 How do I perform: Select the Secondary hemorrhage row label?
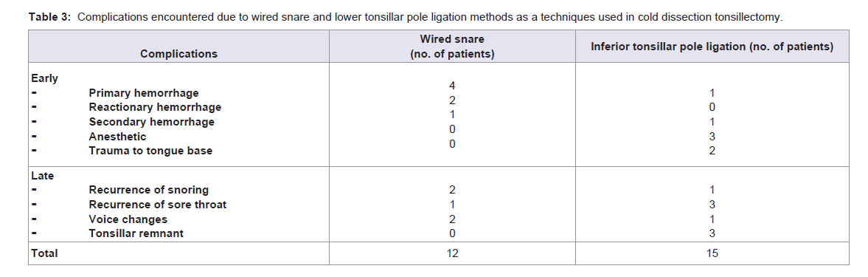151,122
